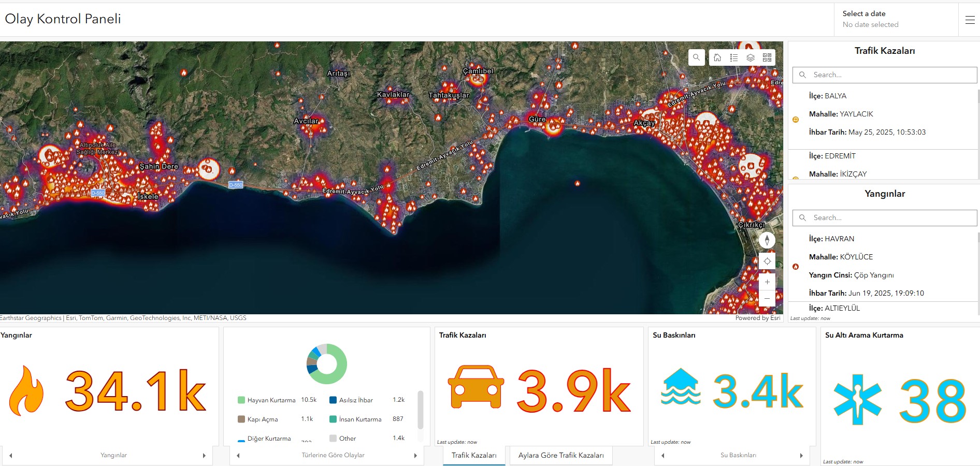Go to previous Türlerine Göre Olaylar view
The height and width of the screenshot is (466, 980).
pos(238,456)
